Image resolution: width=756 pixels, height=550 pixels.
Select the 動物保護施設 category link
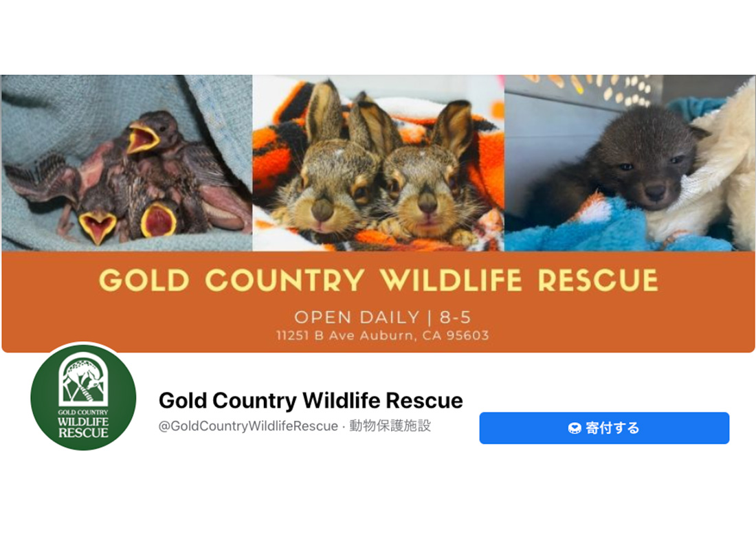[x=390, y=426]
